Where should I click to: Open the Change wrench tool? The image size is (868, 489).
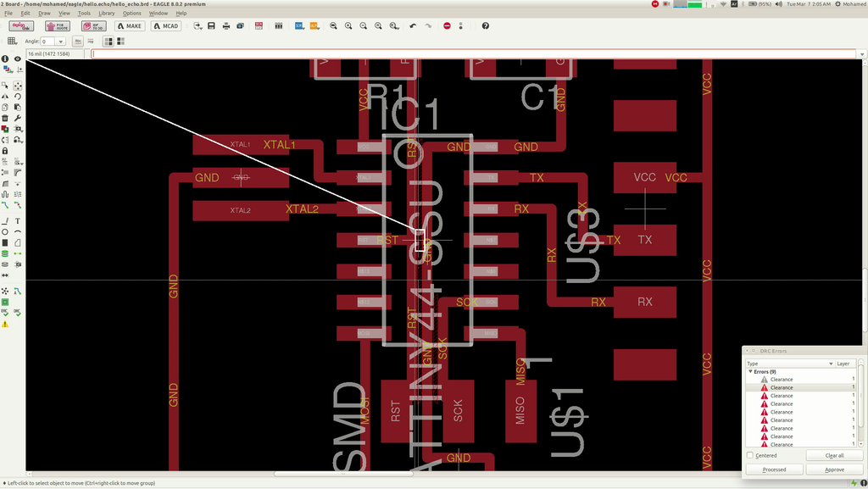pos(18,118)
